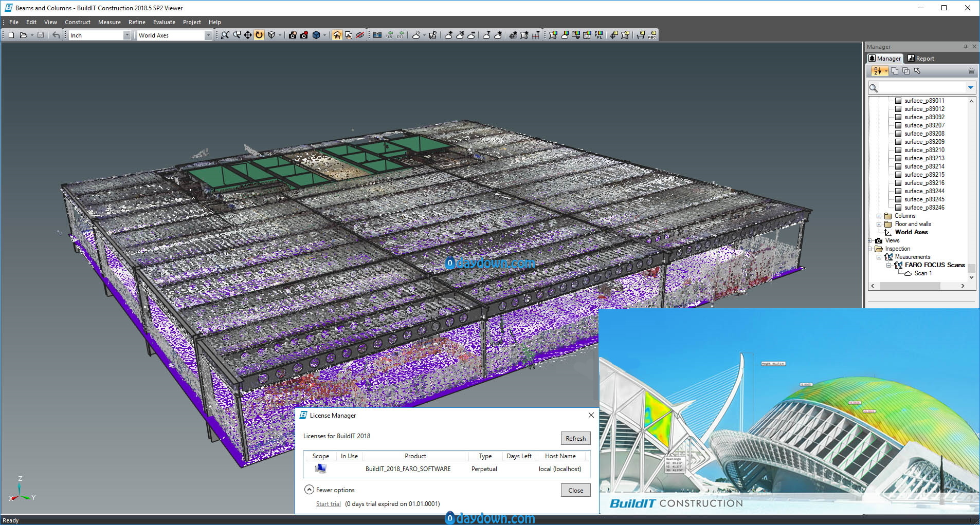This screenshot has width=980, height=525.
Task: Open the File menu
Action: tap(14, 22)
